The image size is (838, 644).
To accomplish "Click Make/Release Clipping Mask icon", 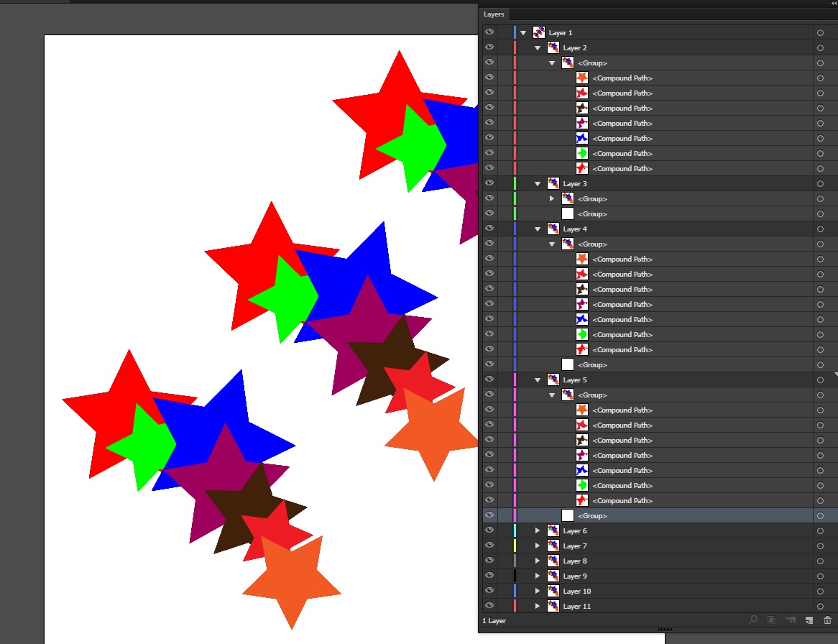I will (x=771, y=620).
